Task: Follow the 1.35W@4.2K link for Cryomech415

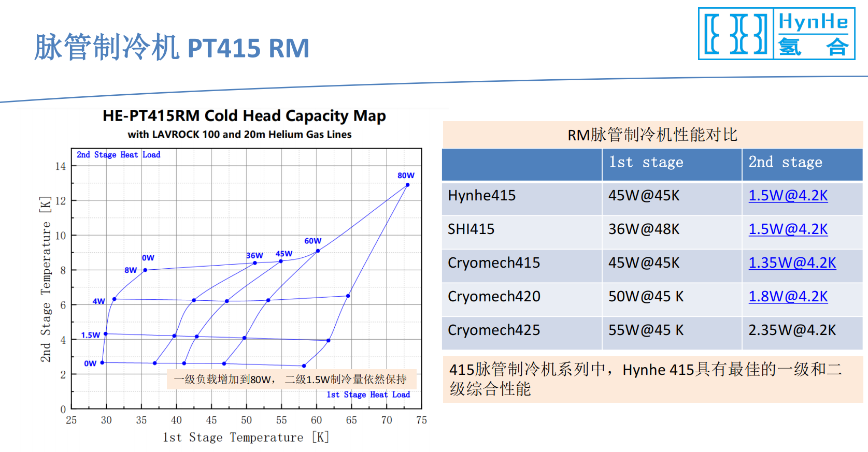Action: tap(792, 263)
